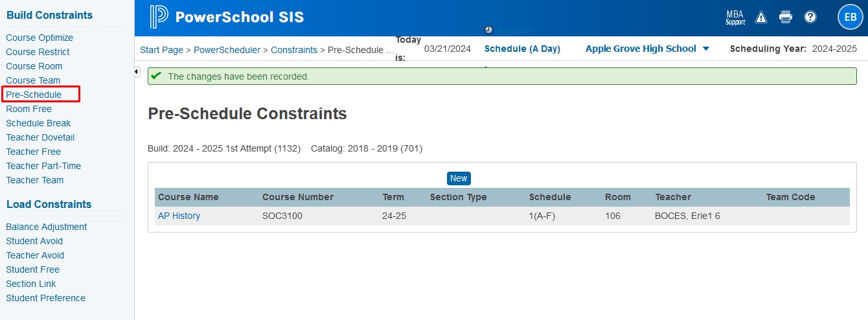Screen dimensions: 868x320
Task: Open Teacher Dovetail constraint page
Action: pos(40,137)
